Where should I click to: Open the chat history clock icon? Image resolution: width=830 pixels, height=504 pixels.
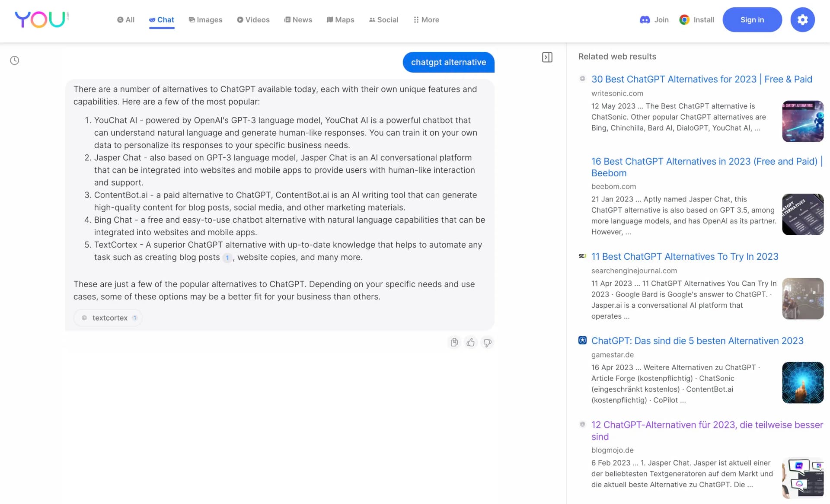coord(14,60)
